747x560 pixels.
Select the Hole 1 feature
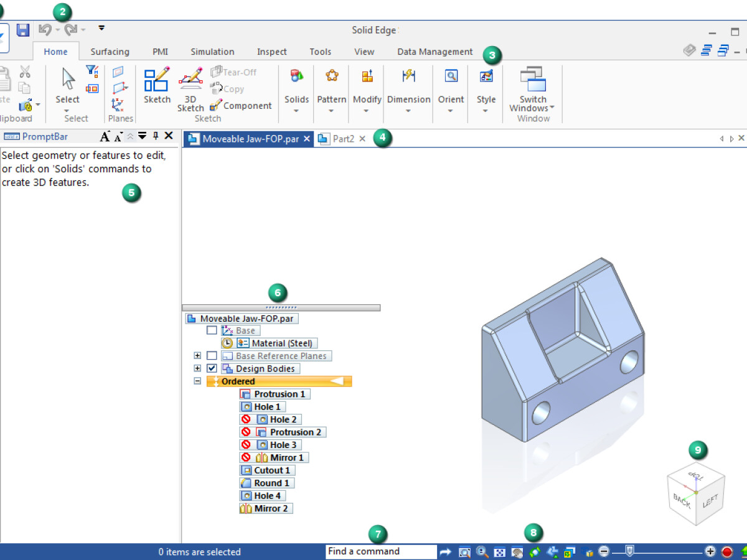pos(262,407)
